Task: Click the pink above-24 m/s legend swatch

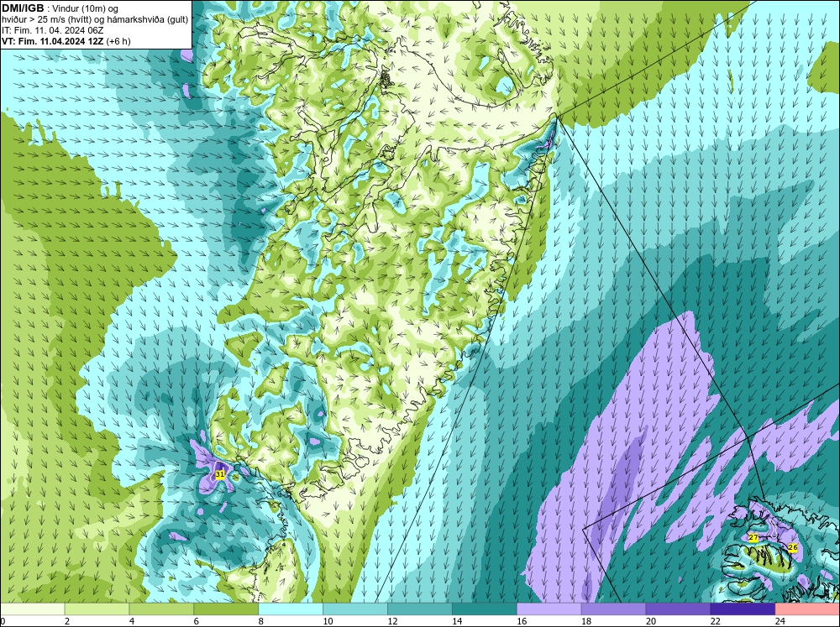Action: [x=807, y=609]
